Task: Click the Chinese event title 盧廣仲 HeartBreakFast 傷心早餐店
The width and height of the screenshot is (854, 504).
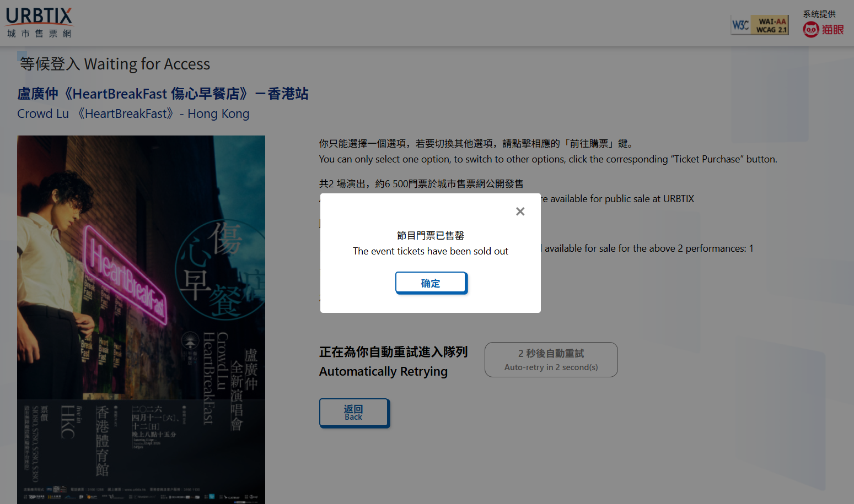Action: point(163,94)
